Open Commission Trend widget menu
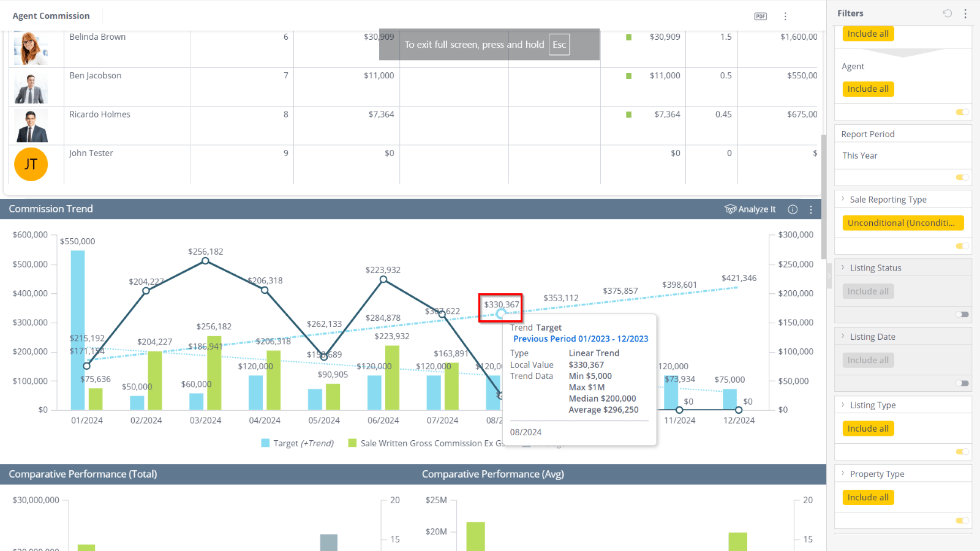Viewport: 980px width, 551px height. click(811, 209)
